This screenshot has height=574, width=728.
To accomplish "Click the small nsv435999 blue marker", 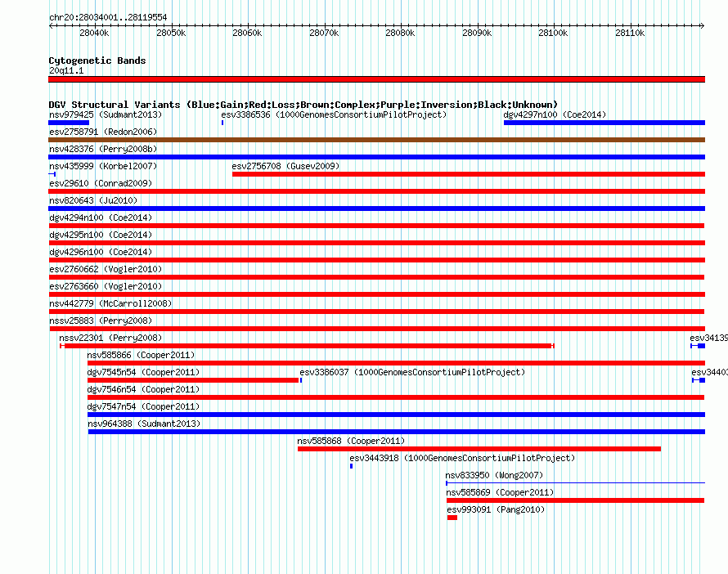I will [x=52, y=174].
